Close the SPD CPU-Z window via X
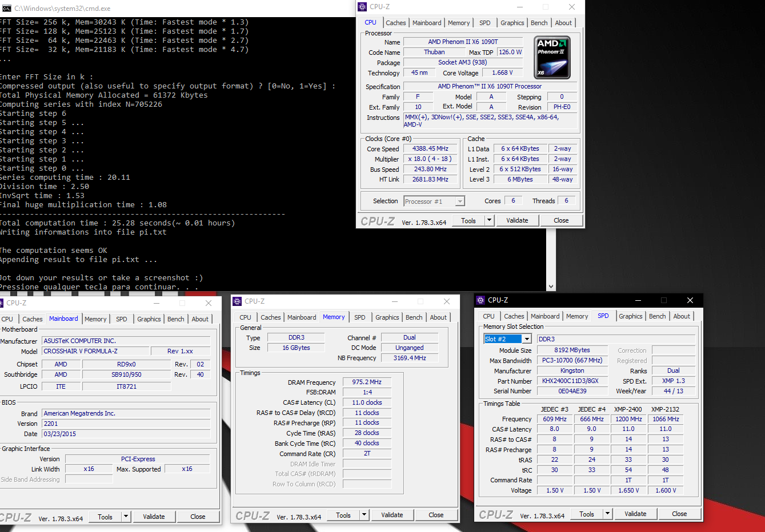Image resolution: width=765 pixels, height=532 pixels. 690,300
